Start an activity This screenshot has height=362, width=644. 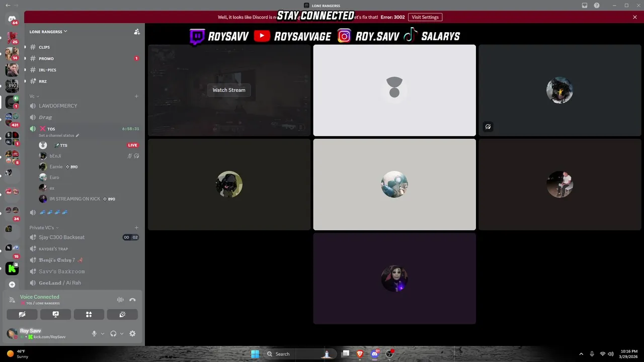[89, 314]
